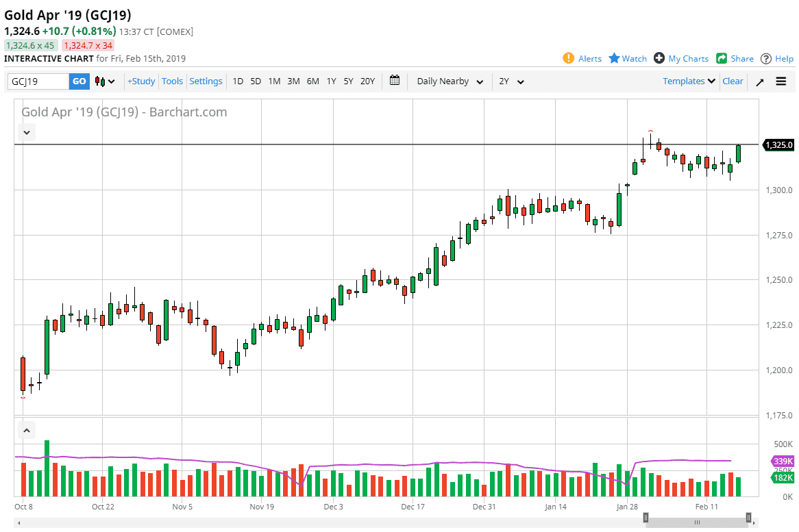This screenshot has height=532, width=799.
Task: Click the right handle of range slider
Action: click(749, 518)
